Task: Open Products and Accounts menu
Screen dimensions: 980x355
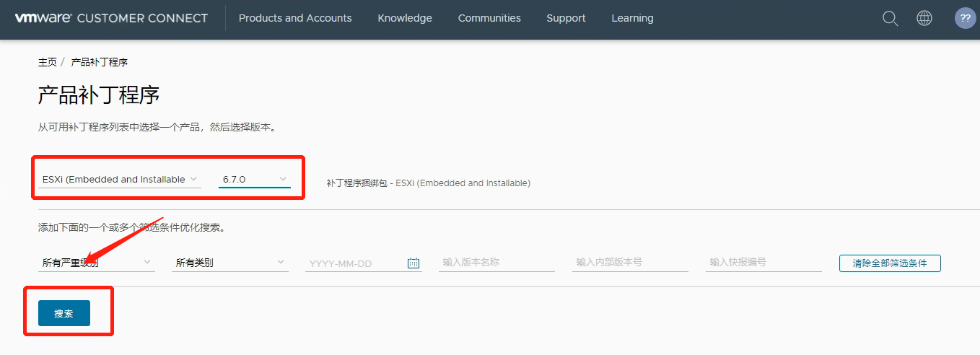Action: tap(295, 18)
